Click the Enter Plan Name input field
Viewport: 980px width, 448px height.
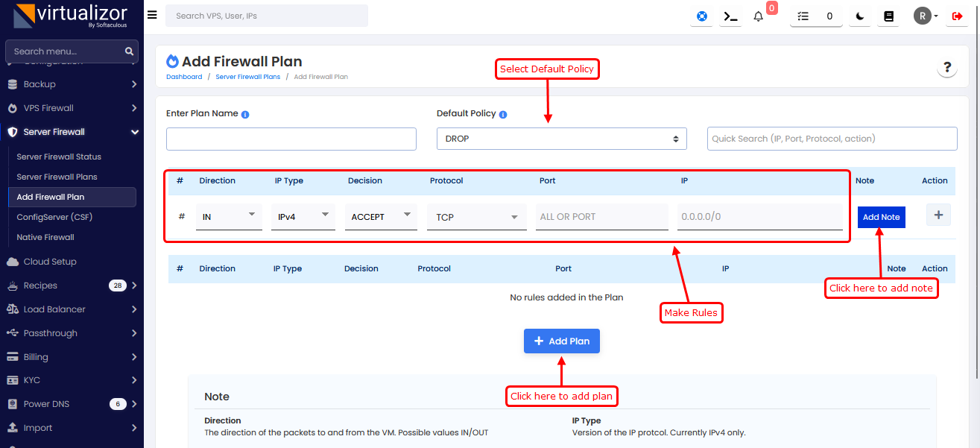click(291, 139)
